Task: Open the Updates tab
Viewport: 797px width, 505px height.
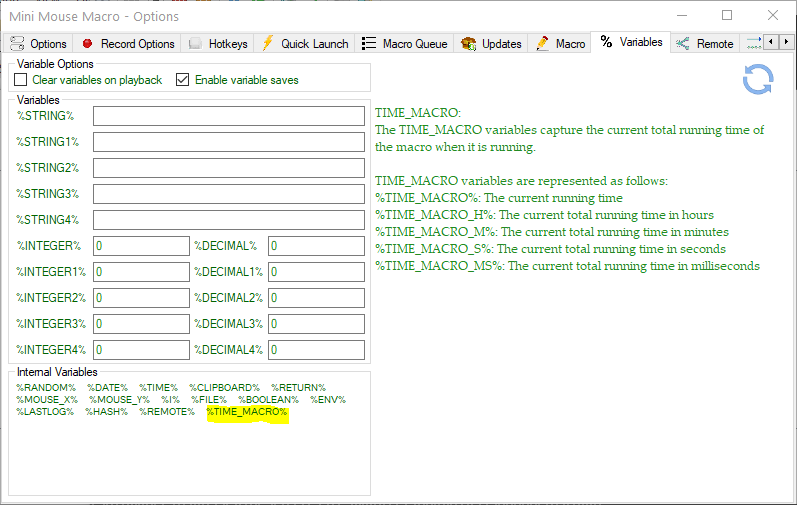Action: (491, 44)
